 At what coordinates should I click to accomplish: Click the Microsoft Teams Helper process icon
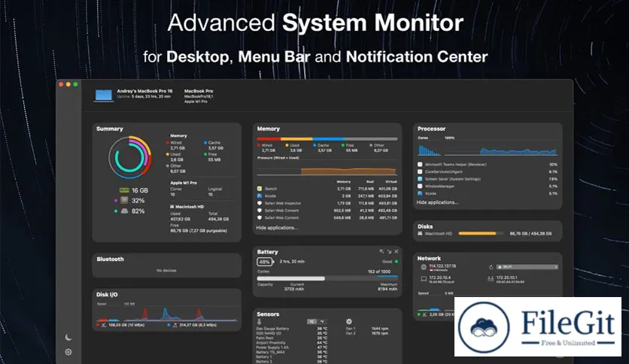point(420,165)
